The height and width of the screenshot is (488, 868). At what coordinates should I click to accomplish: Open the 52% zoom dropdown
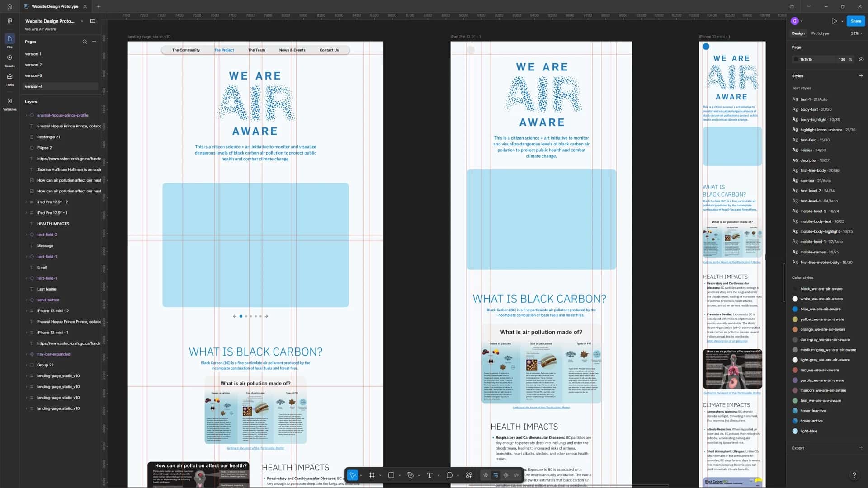pyautogui.click(x=856, y=33)
